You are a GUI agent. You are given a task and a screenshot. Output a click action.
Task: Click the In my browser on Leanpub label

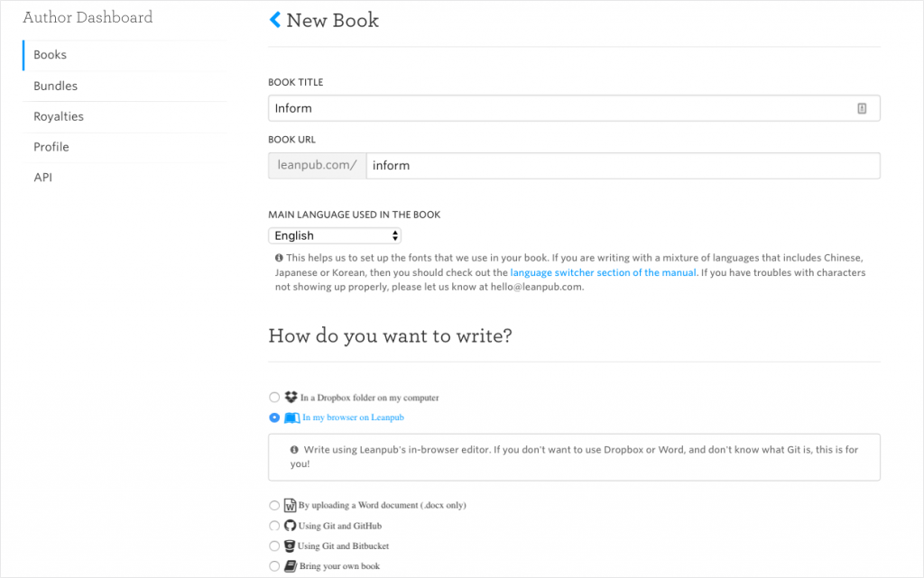click(x=353, y=417)
